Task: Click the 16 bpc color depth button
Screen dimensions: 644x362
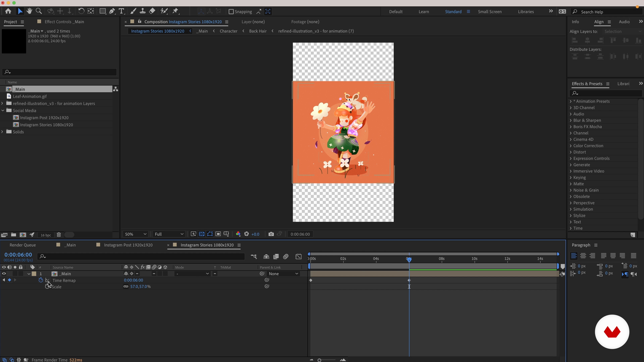Action: 46,235
